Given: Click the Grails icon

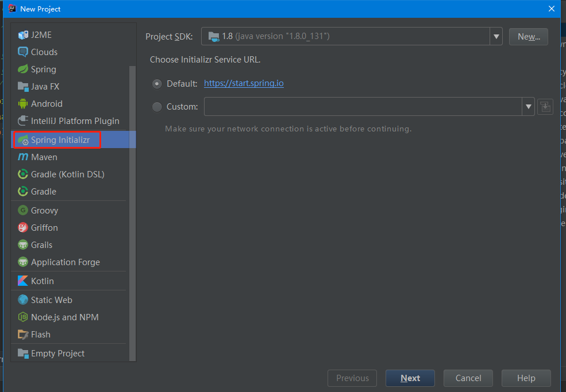Looking at the screenshot, I should point(23,245).
